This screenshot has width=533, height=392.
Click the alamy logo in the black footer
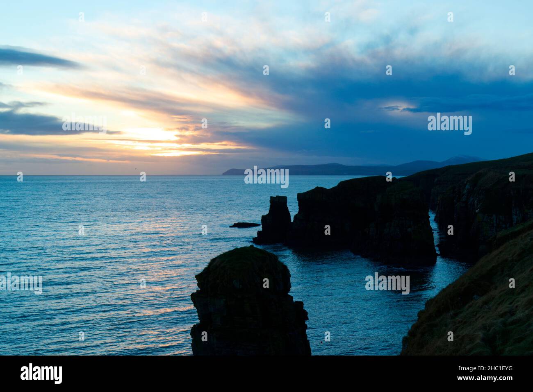tap(41, 373)
